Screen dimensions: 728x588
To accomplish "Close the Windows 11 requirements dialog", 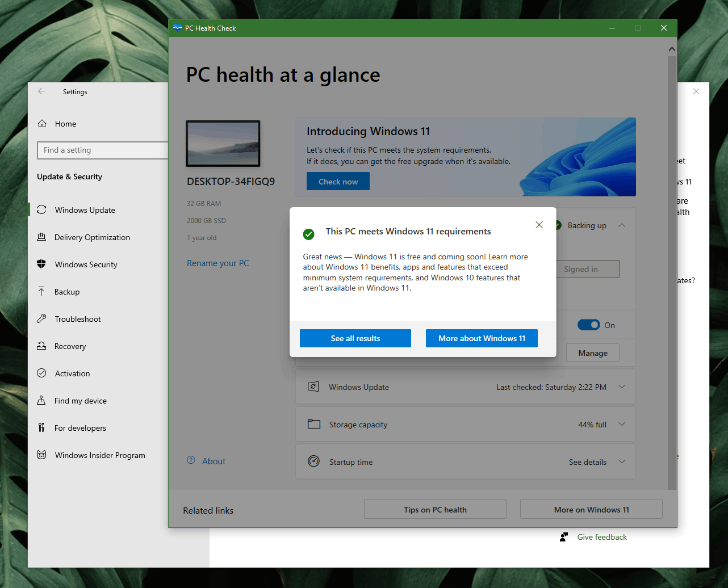I will click(539, 225).
